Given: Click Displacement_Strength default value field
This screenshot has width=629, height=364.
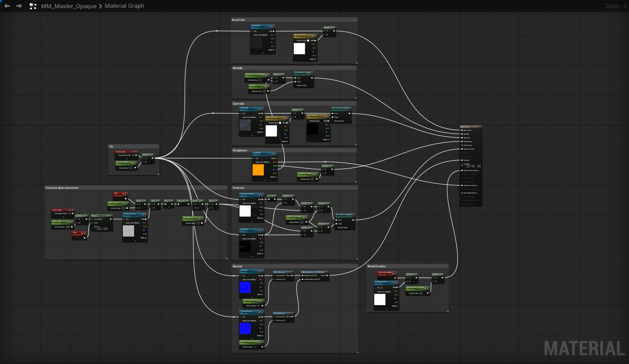Looking at the screenshot, I should tap(421, 293).
